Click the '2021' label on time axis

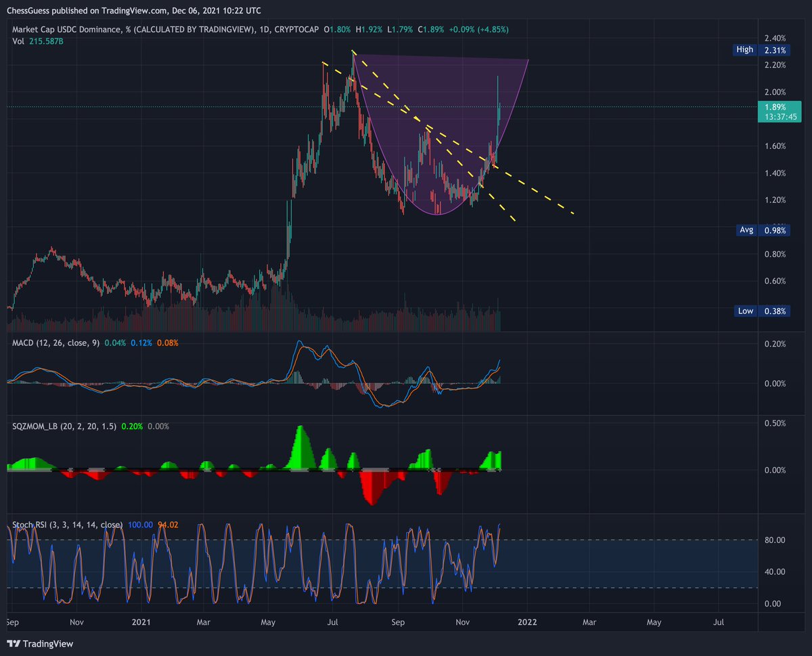[141, 621]
